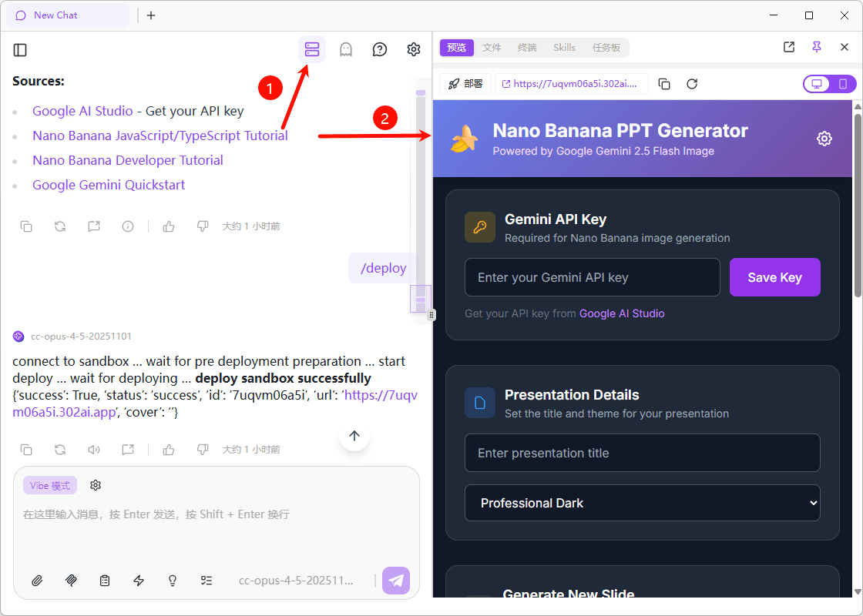The image size is (863, 616).
Task: Click the pin icon in preview panel
Action: [817, 47]
